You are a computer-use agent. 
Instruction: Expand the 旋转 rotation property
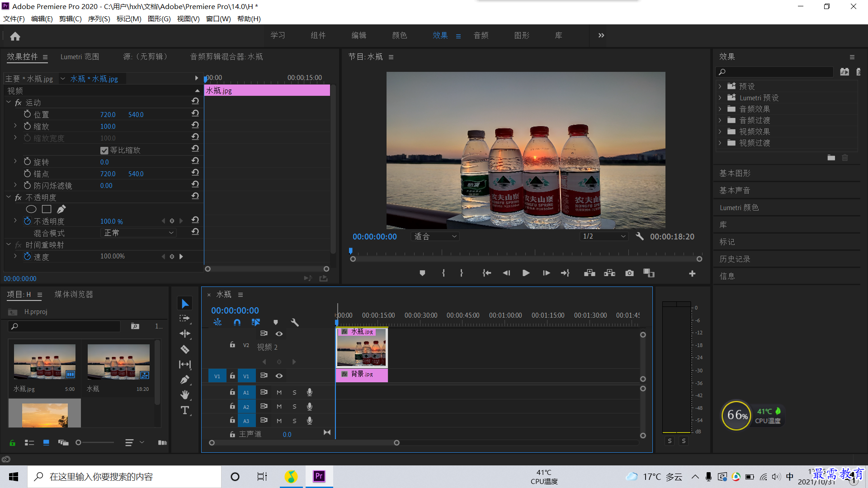[15, 161]
